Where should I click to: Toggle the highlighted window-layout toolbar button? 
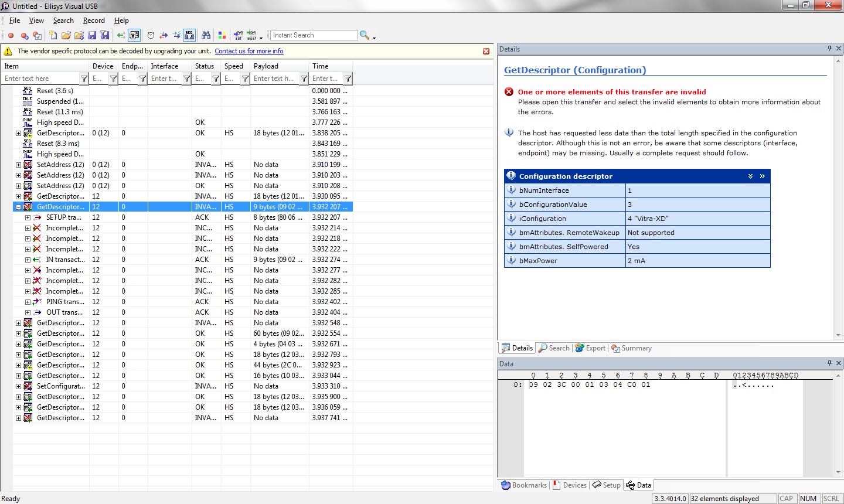coord(134,36)
